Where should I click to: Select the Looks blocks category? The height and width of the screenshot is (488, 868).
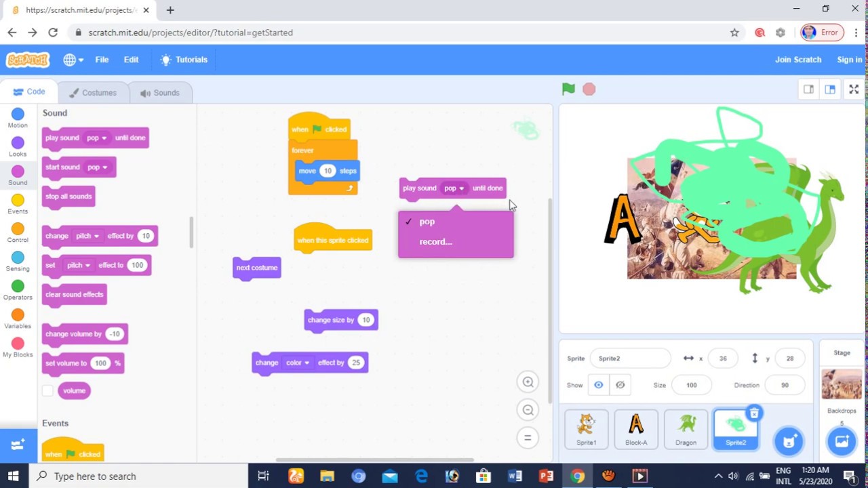[18, 146]
